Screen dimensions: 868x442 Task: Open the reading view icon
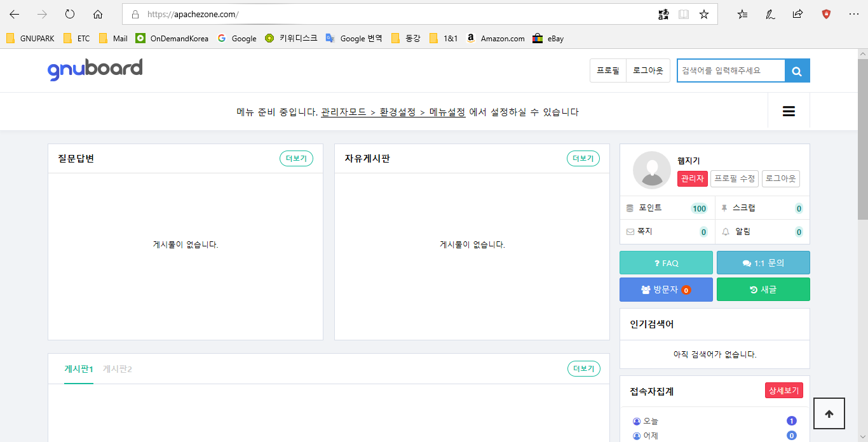pos(683,14)
